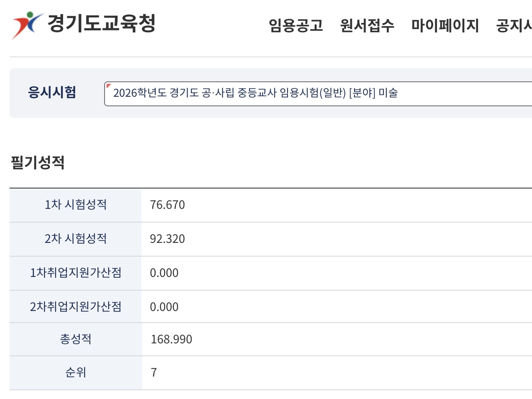Open the 임용공고 menu
The height and width of the screenshot is (399, 532).
pyautogui.click(x=296, y=26)
